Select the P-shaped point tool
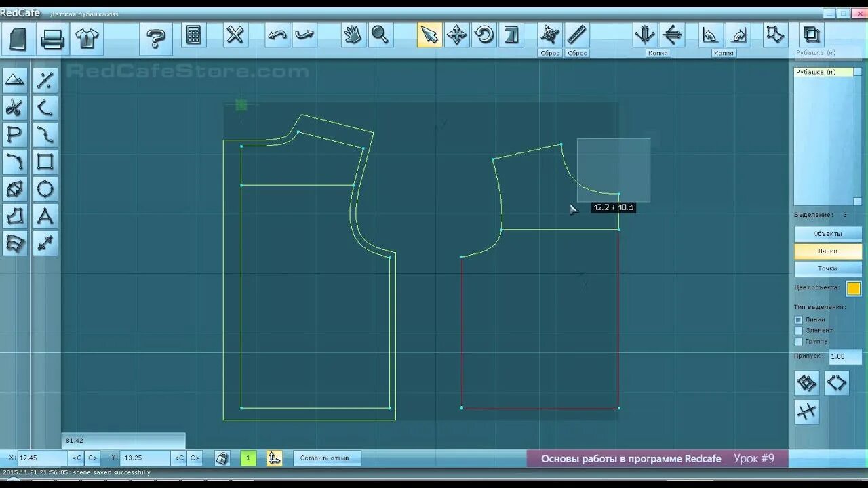This screenshot has width=868, height=488. pos(15,135)
